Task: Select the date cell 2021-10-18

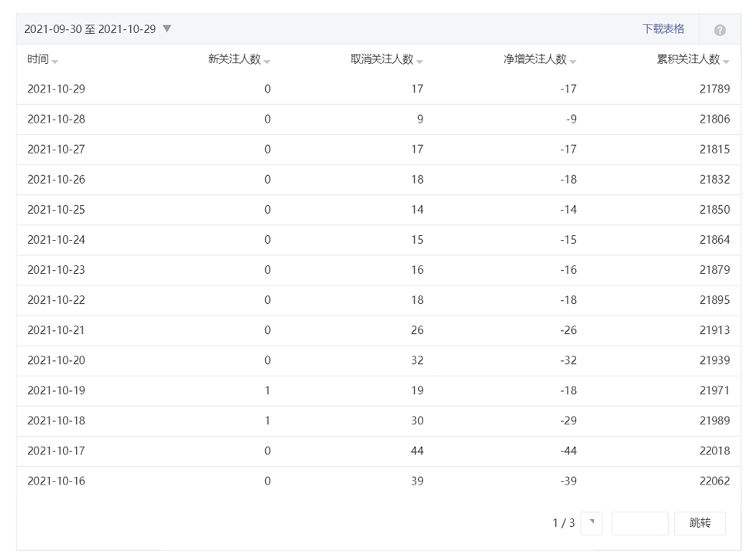Action: point(57,421)
